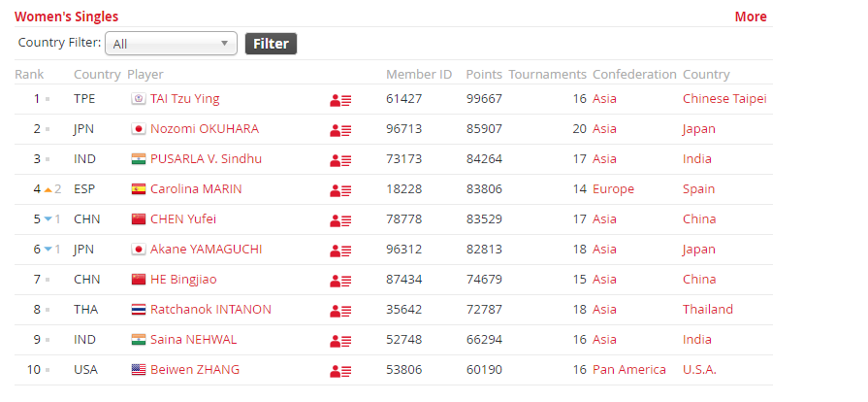This screenshot has width=868, height=402.
Task: Select Saina NEHWAL player name
Action: [x=193, y=339]
